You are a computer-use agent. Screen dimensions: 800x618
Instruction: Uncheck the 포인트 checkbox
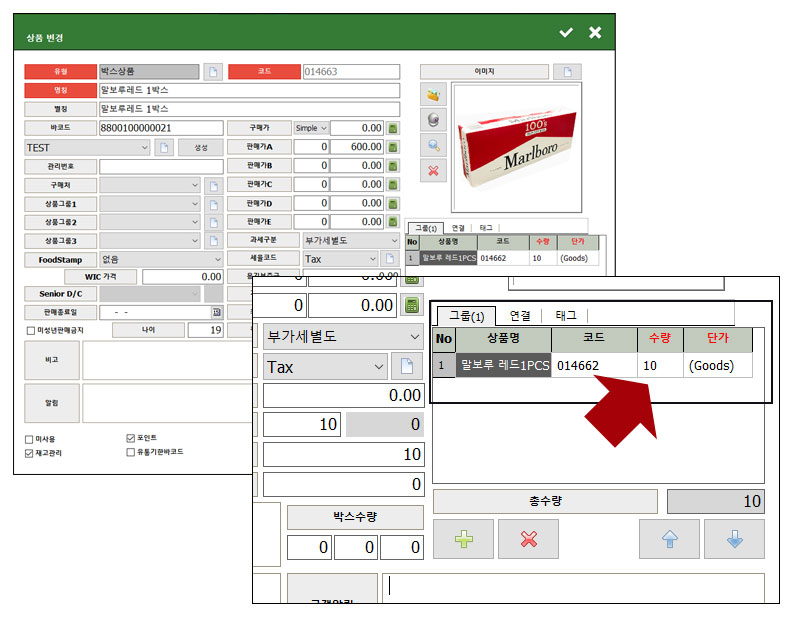131,438
